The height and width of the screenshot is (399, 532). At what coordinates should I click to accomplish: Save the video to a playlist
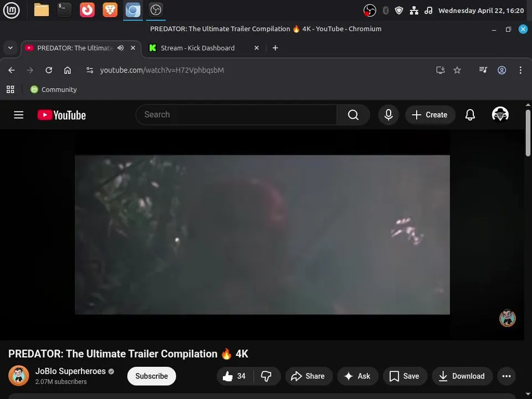click(x=405, y=376)
